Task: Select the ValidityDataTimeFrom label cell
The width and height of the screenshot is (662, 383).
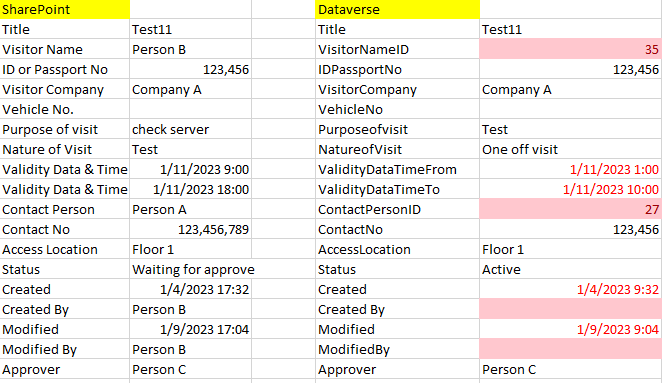Action: 397,169
